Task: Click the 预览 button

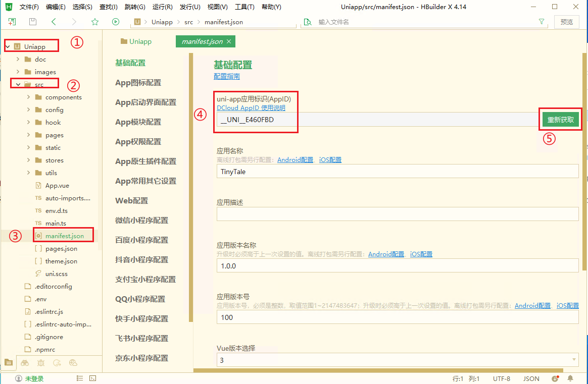Action: pyautogui.click(x=566, y=22)
